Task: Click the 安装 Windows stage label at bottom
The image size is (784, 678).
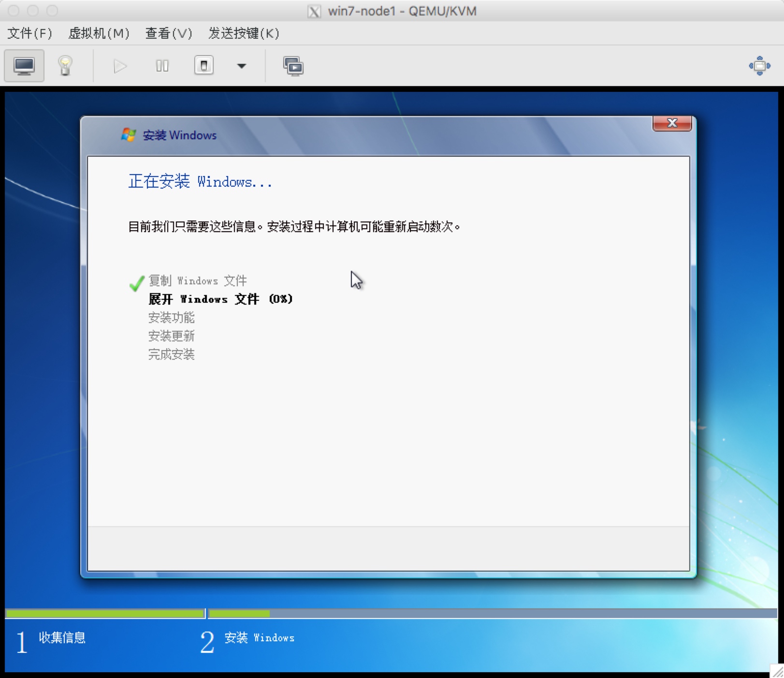Action: tap(260, 638)
